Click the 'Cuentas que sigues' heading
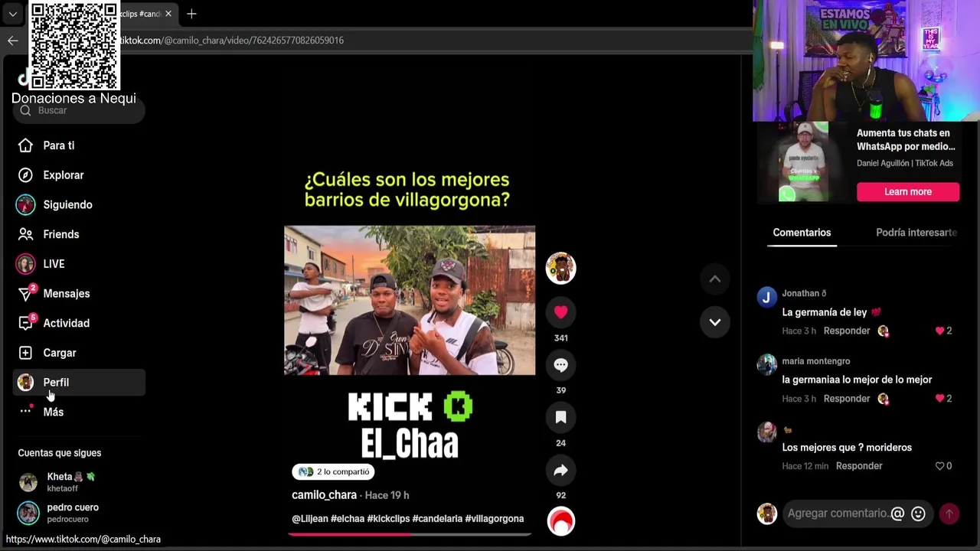 [x=60, y=453]
